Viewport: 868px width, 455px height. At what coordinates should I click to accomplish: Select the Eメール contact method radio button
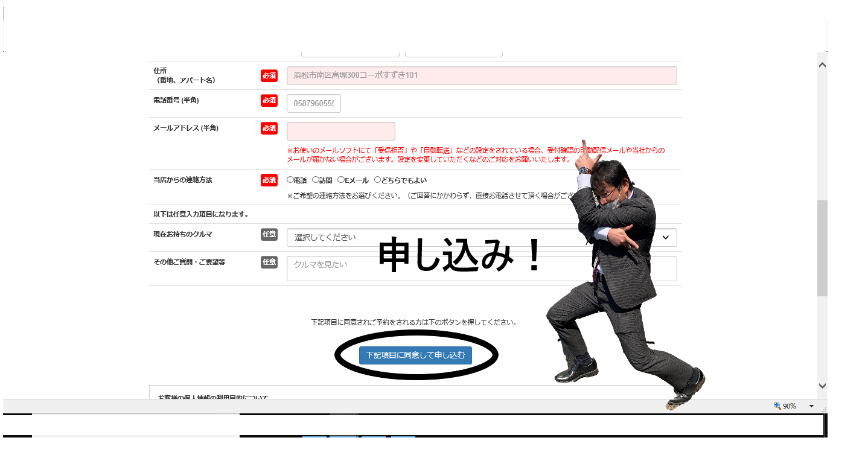[x=341, y=180]
